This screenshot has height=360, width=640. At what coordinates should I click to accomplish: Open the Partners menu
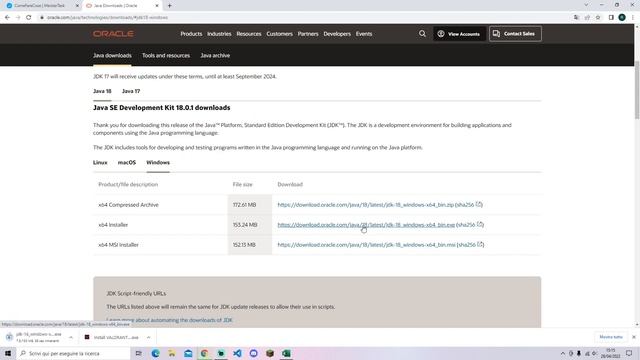point(308,34)
